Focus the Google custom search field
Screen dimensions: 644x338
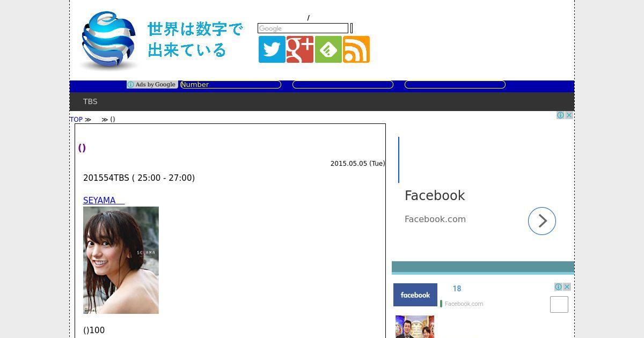[303, 28]
